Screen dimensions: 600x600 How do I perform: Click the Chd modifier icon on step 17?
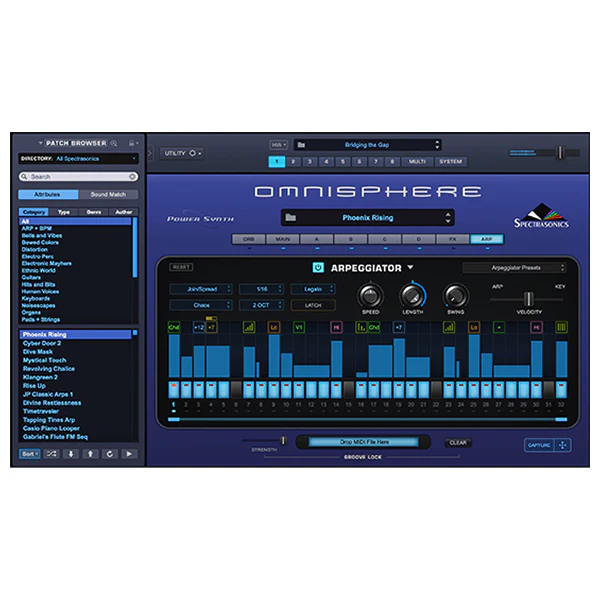pos(374,327)
